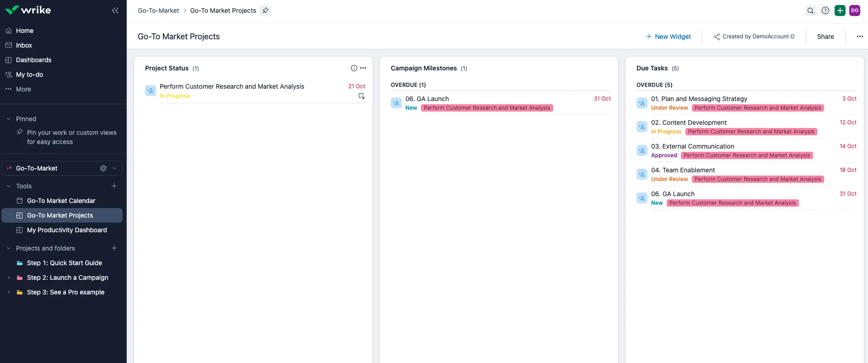Click pink project tag under 03. External Communication

click(x=747, y=155)
